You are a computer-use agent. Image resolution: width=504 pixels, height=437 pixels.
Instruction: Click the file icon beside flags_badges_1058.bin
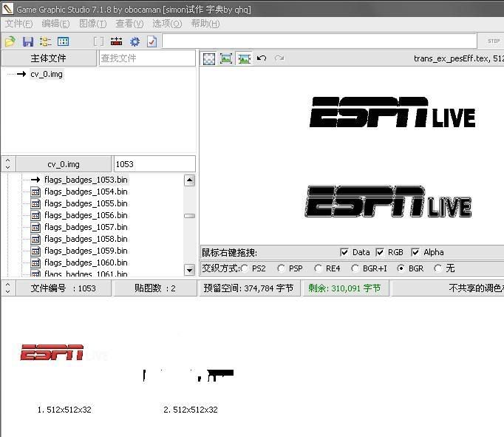(x=35, y=240)
